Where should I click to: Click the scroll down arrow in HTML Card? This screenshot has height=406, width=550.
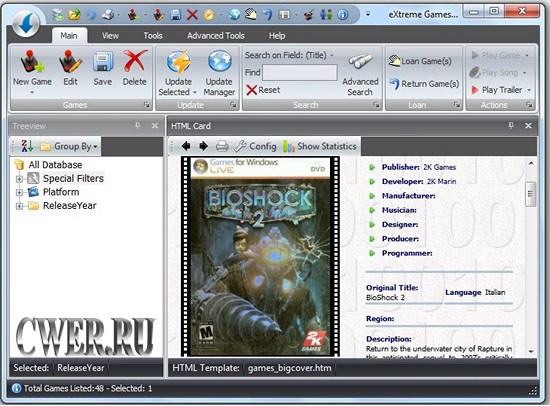click(x=531, y=351)
